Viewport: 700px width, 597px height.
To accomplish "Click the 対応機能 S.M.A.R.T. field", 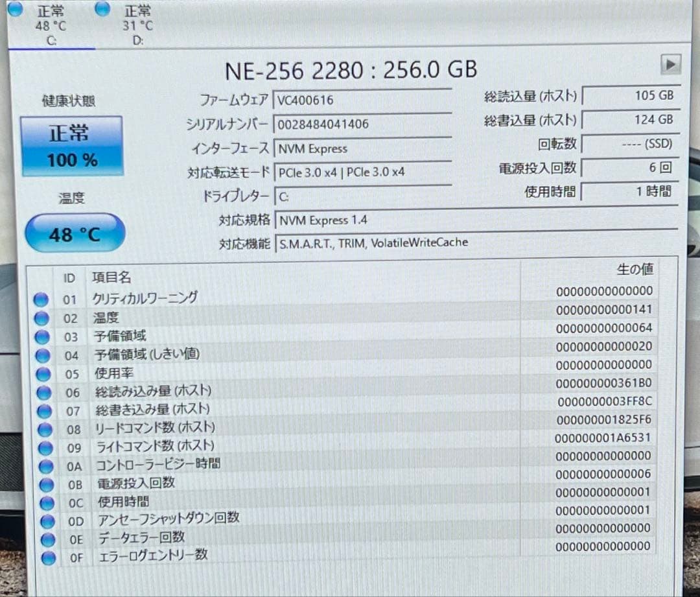I will (389, 242).
